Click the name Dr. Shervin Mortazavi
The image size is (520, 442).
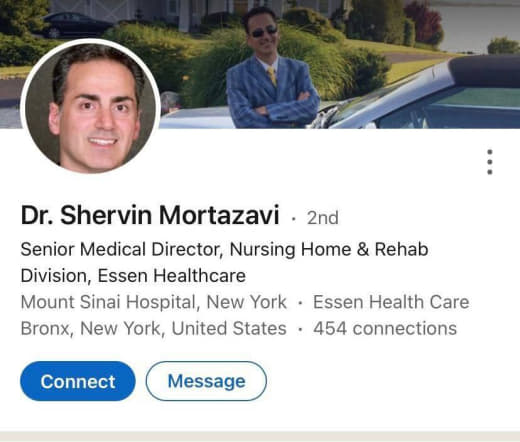150,215
